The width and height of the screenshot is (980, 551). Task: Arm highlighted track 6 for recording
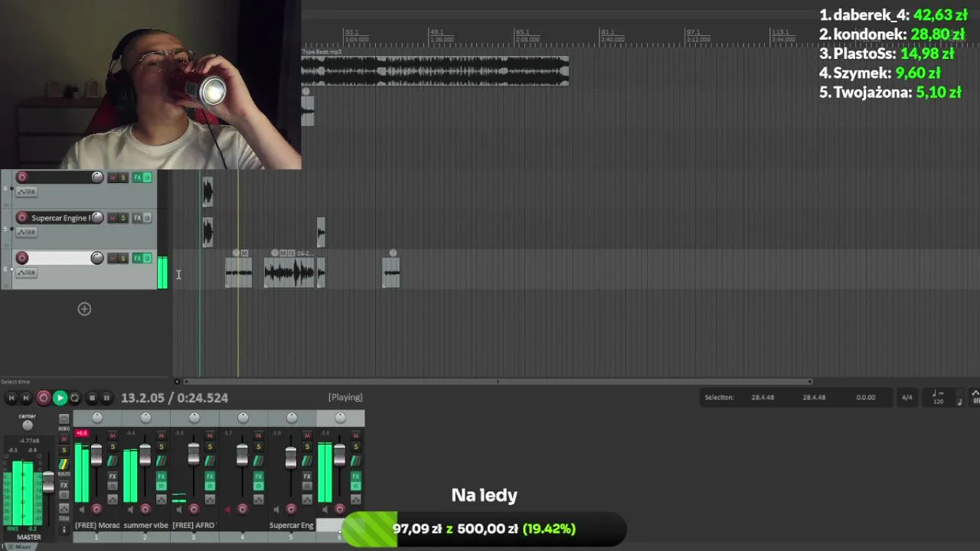pyautogui.click(x=22, y=259)
